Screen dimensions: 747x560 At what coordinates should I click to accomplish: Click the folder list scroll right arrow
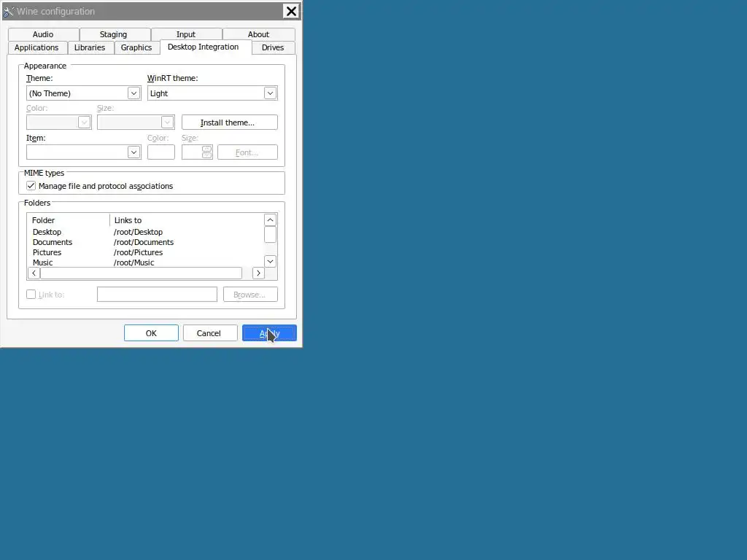point(258,273)
